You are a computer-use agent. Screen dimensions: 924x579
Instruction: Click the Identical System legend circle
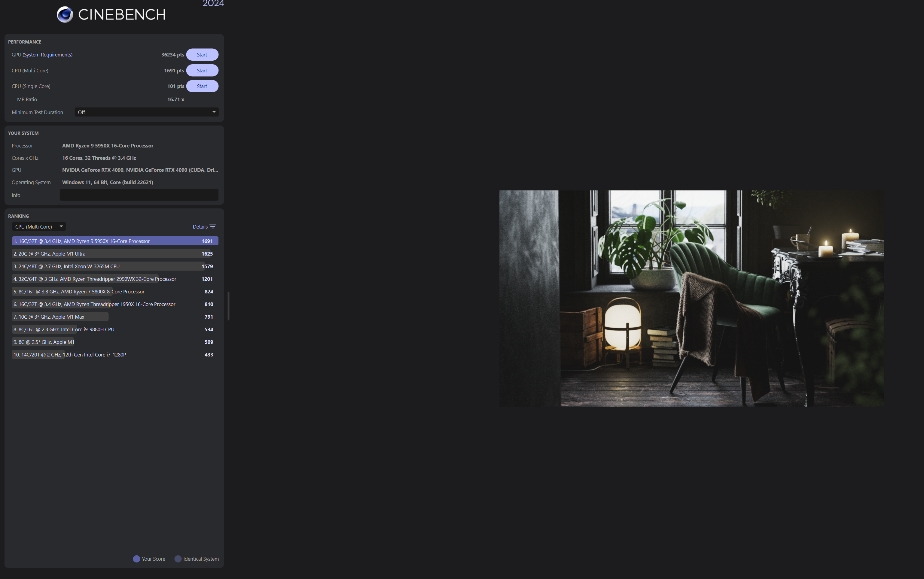pos(178,559)
